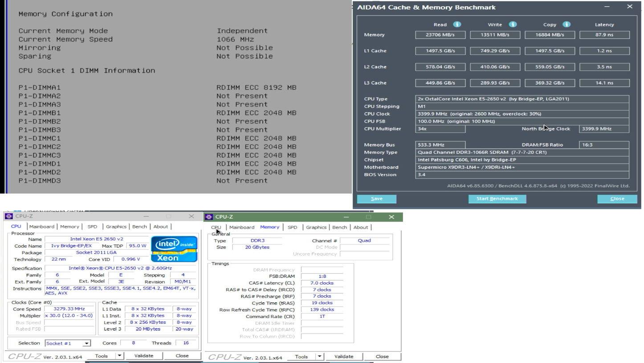The width and height of the screenshot is (644, 363).
Task: Click the title bar icon of the CPU-Z memory timings window
Action: click(x=209, y=217)
